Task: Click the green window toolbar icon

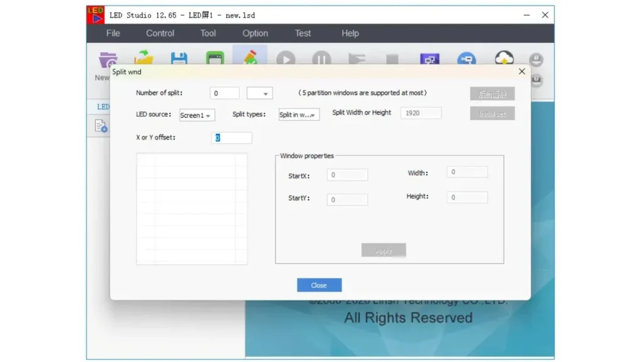Action: pyautogui.click(x=215, y=58)
